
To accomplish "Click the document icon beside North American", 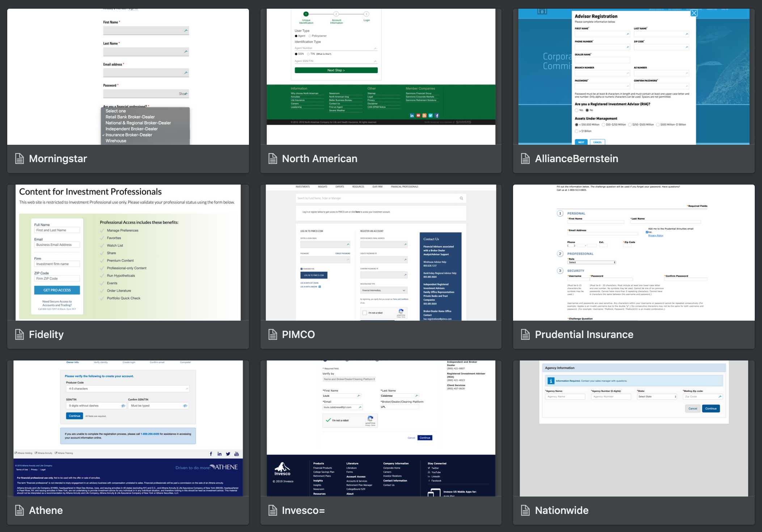I will tap(273, 159).
